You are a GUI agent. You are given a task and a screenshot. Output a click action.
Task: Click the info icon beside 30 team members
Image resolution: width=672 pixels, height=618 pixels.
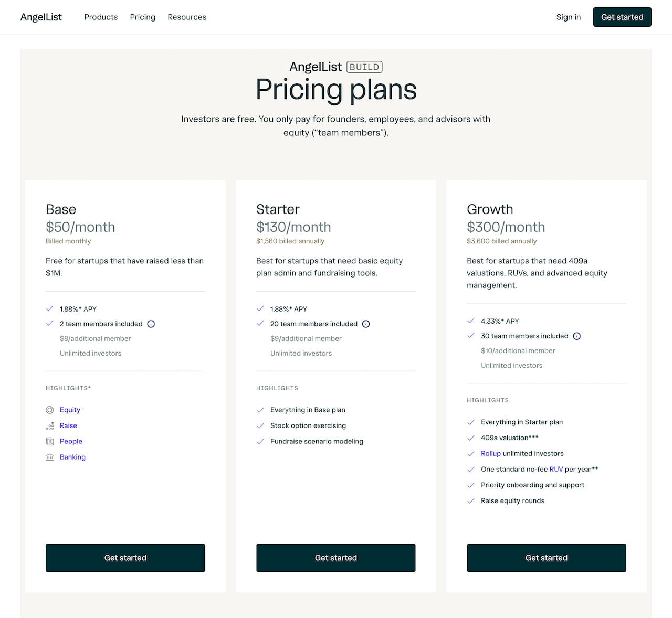577,336
